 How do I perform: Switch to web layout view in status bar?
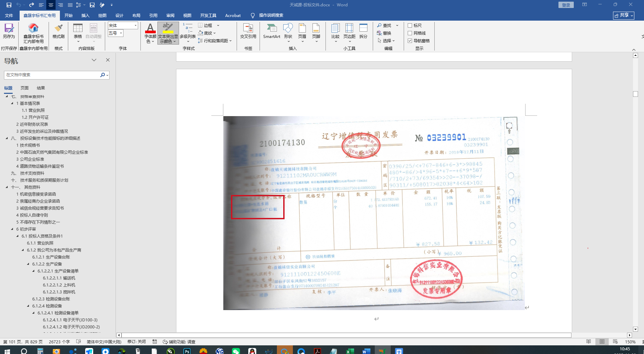click(615, 342)
